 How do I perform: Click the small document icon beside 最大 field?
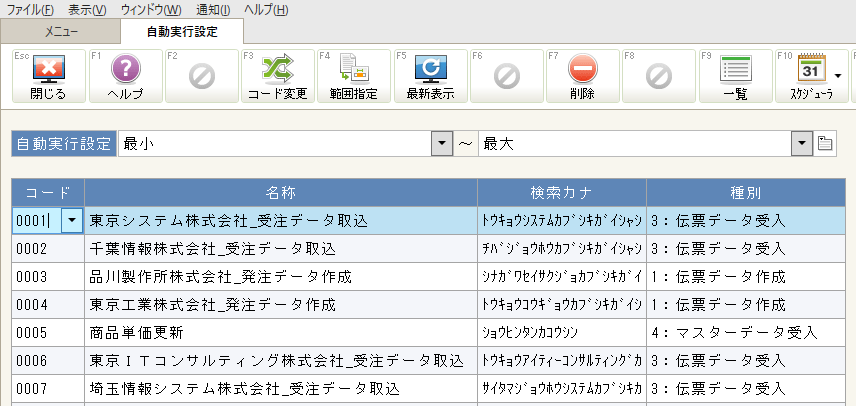tap(825, 144)
